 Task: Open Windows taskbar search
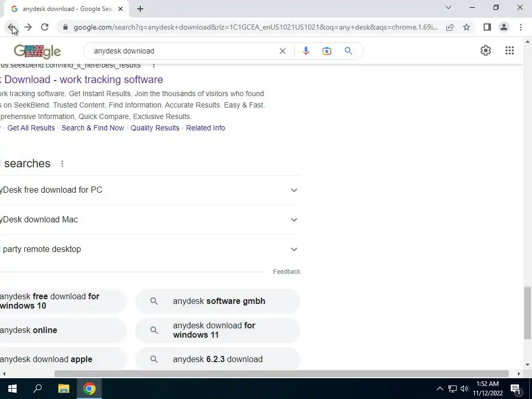tap(37, 389)
